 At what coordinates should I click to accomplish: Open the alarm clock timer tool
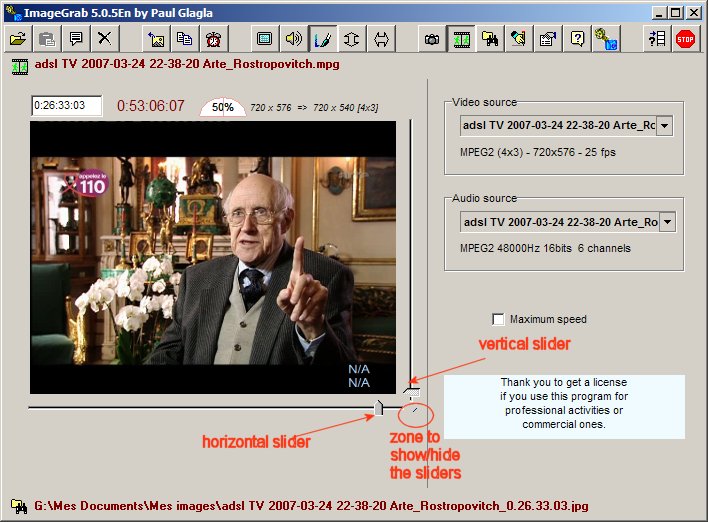213,39
